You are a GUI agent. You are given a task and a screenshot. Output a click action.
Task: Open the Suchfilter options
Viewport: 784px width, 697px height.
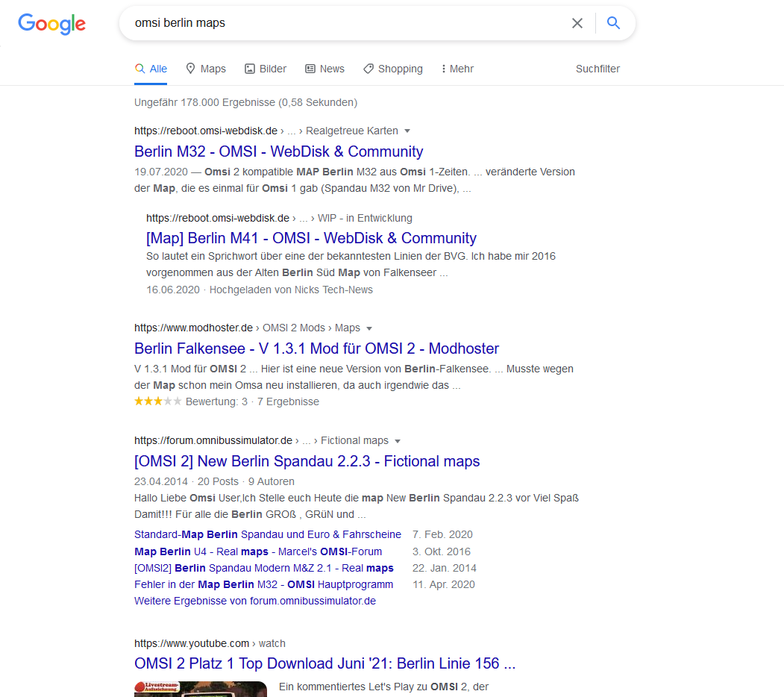(598, 69)
